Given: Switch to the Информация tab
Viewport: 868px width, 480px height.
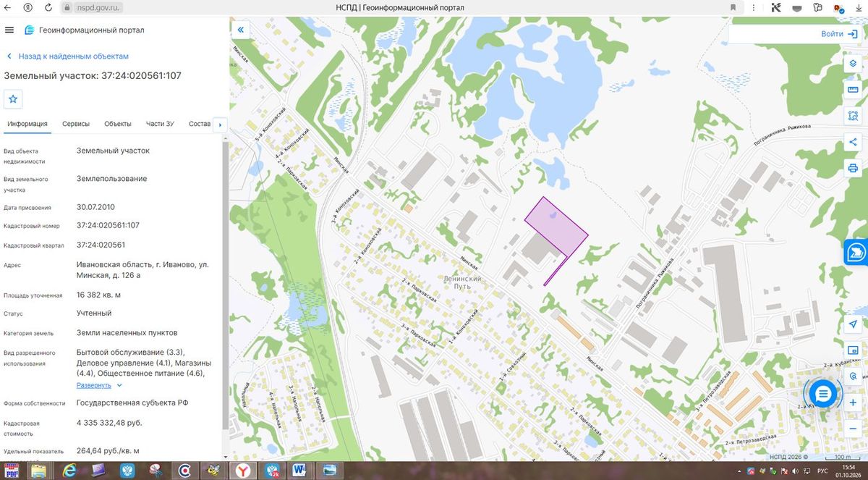Looking at the screenshot, I should pyautogui.click(x=27, y=124).
